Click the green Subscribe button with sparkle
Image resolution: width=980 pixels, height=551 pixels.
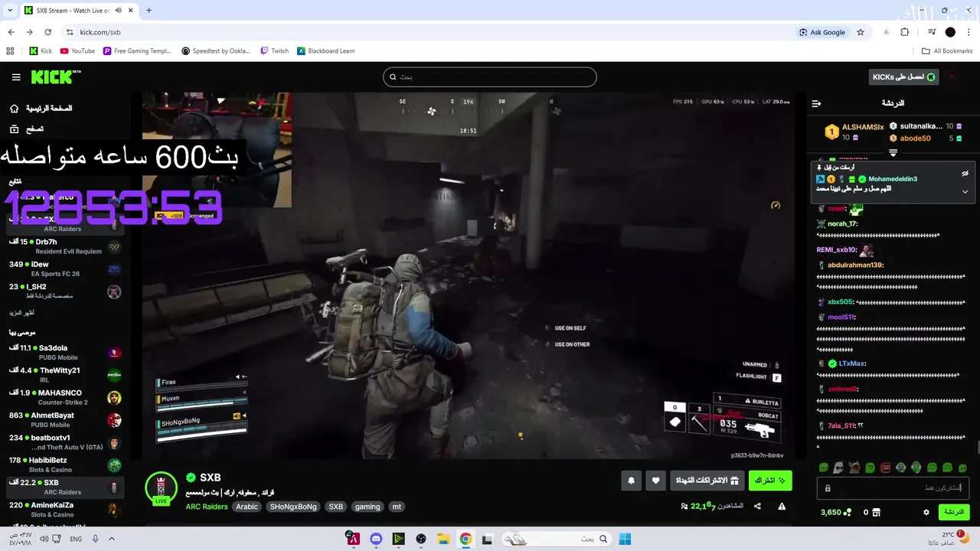(x=770, y=481)
